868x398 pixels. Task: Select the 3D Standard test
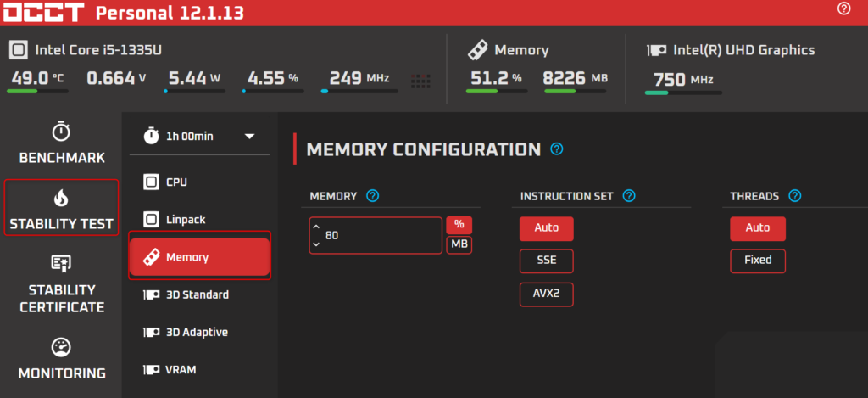[200, 295]
